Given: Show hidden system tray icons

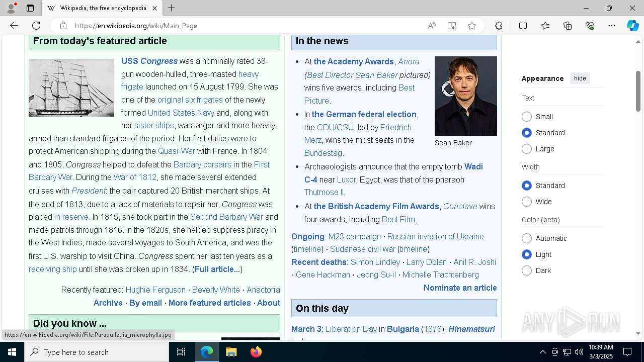Looking at the screenshot, I should tap(542, 352).
